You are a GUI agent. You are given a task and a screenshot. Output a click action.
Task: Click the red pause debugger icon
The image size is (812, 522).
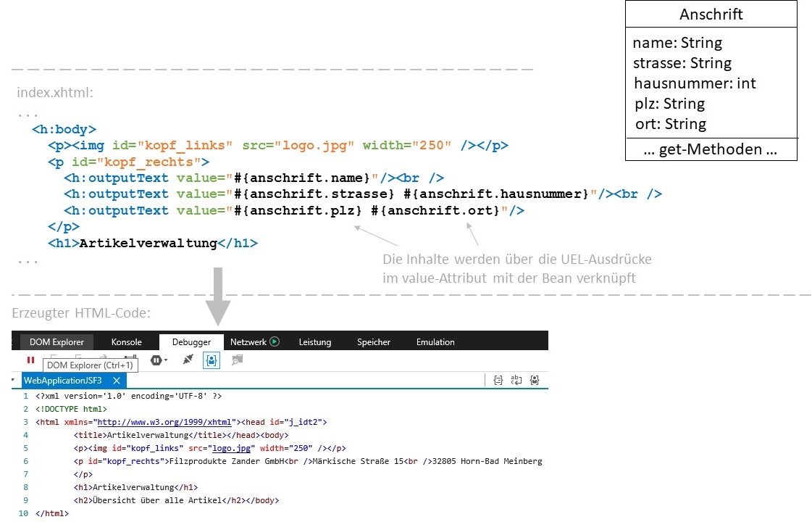(30, 360)
